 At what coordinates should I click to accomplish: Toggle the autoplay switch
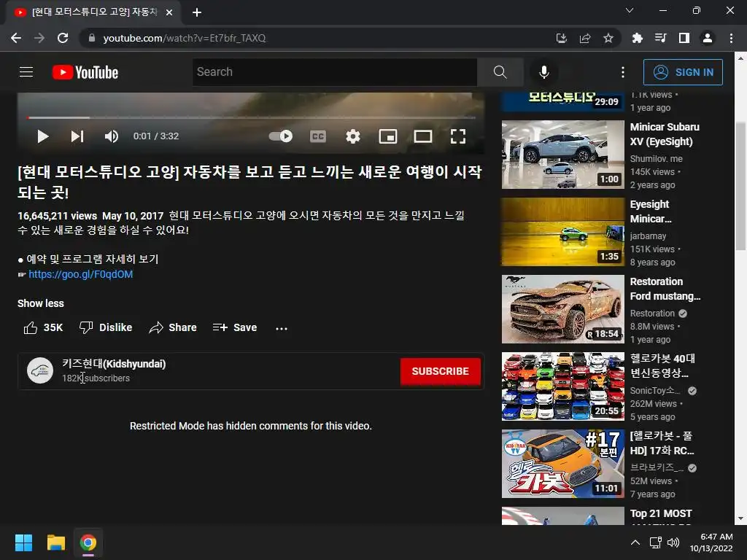pyautogui.click(x=281, y=136)
